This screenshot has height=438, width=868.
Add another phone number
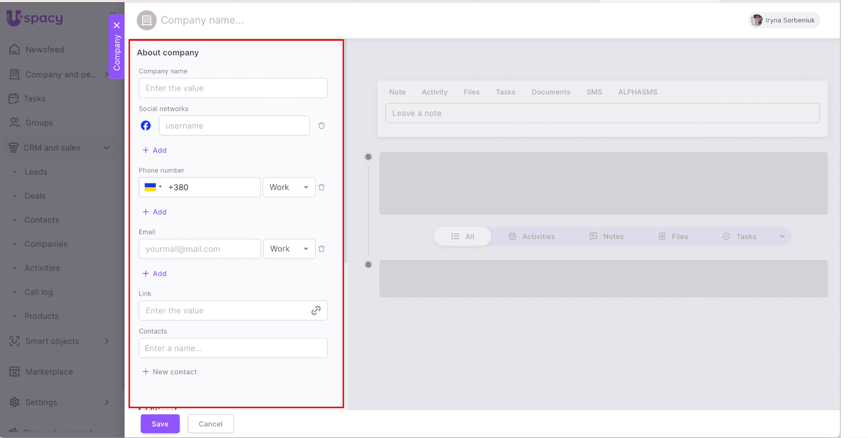click(155, 212)
